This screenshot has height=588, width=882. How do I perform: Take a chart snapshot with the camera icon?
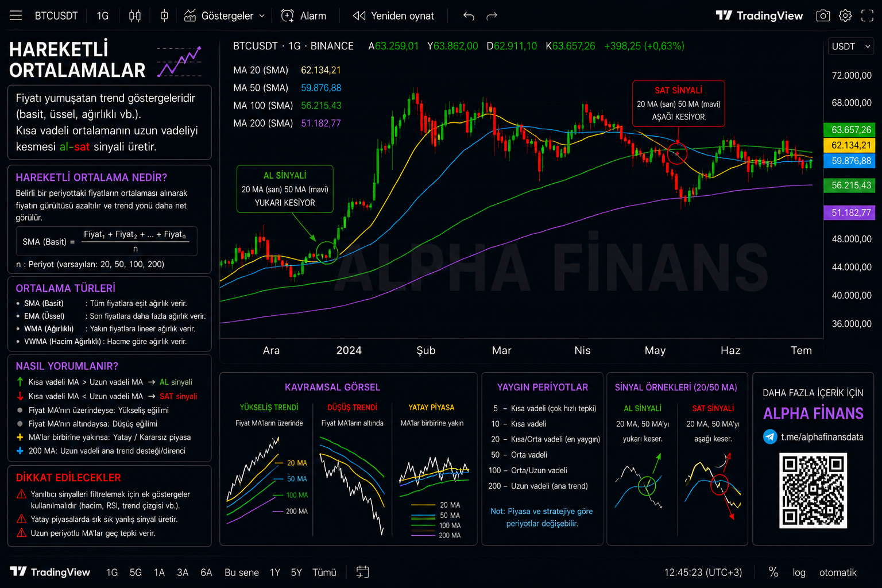pyautogui.click(x=823, y=16)
